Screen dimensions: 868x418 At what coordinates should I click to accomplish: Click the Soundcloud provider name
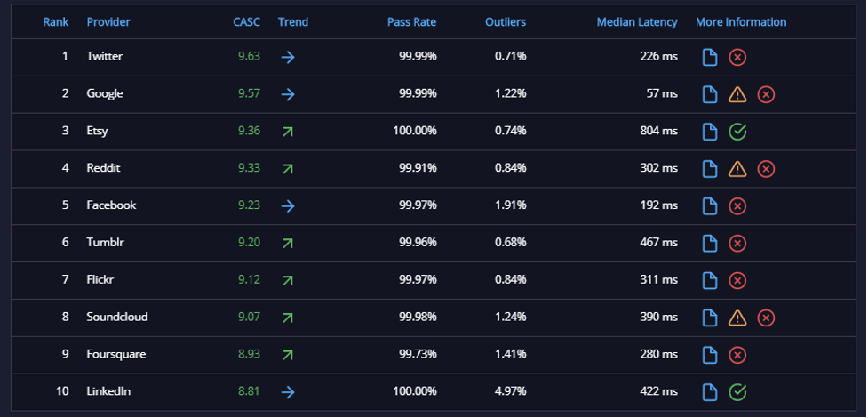[x=116, y=318]
